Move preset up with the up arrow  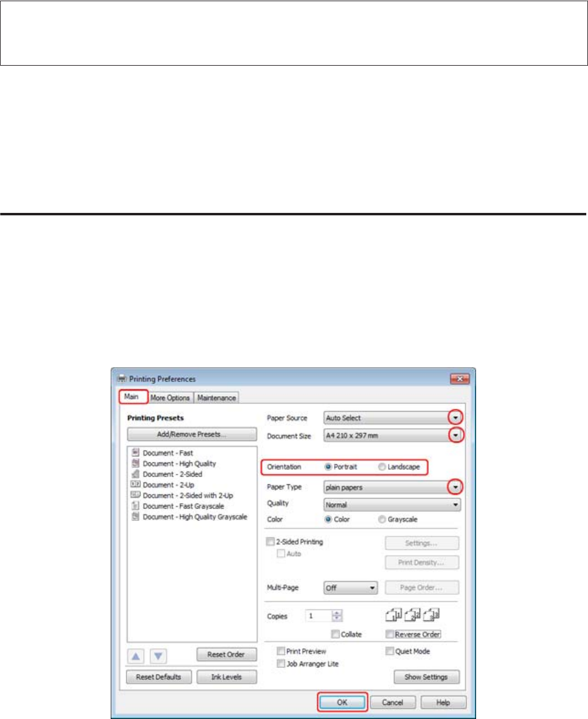tap(136, 656)
